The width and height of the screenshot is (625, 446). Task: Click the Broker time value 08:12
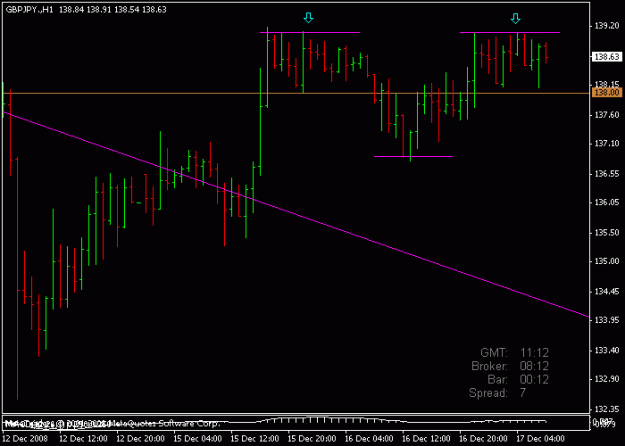click(x=535, y=366)
